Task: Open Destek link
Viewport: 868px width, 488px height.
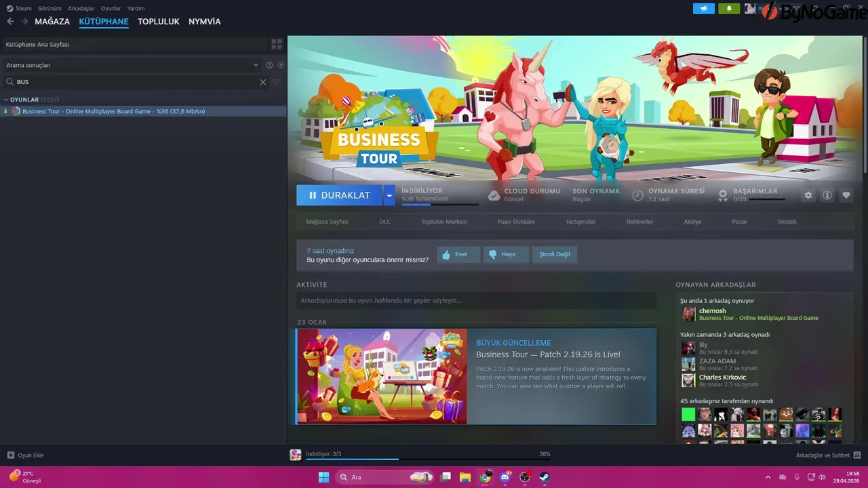Action: tap(787, 222)
